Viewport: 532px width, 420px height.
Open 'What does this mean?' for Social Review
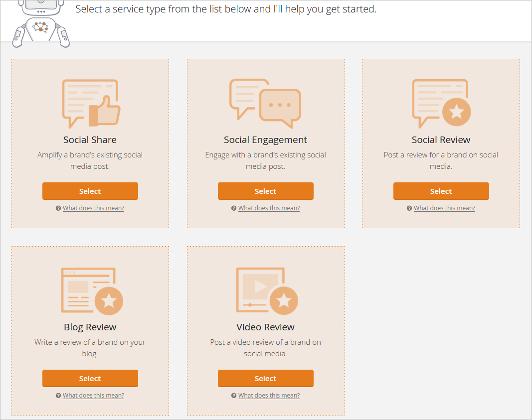point(444,208)
